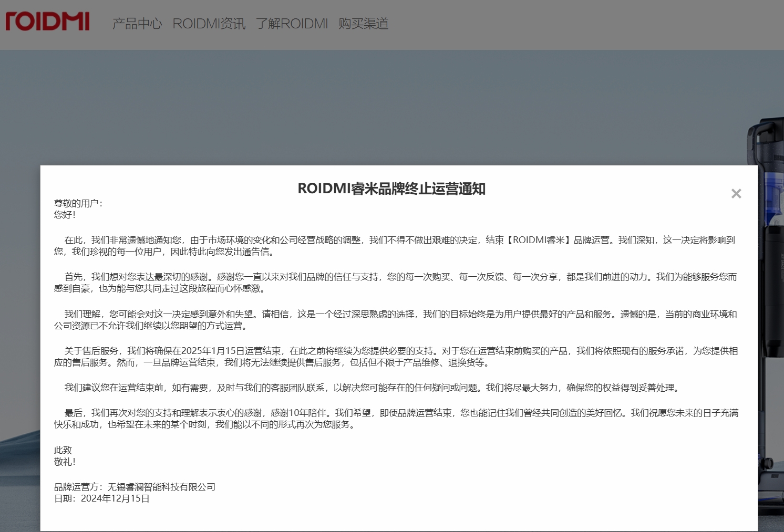
Task: Click the greeting text 尊敬的用户
Action: pyautogui.click(x=78, y=203)
